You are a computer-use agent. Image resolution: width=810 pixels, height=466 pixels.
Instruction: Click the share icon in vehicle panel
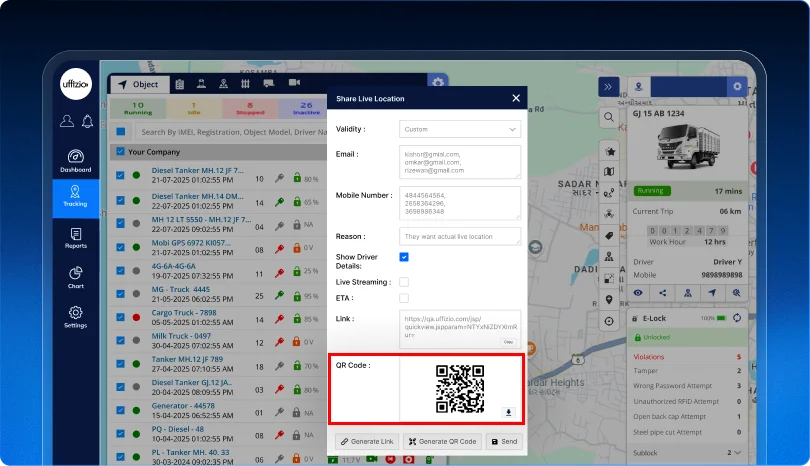[x=663, y=293]
